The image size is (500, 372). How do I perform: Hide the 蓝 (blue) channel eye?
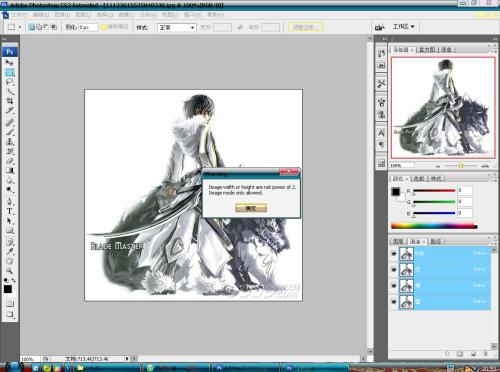(x=394, y=302)
